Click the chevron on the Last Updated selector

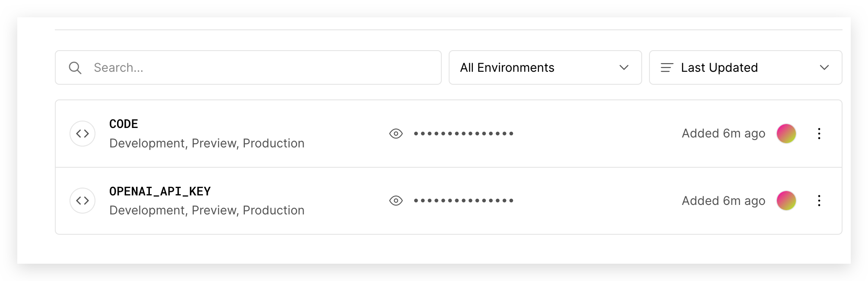click(x=824, y=67)
